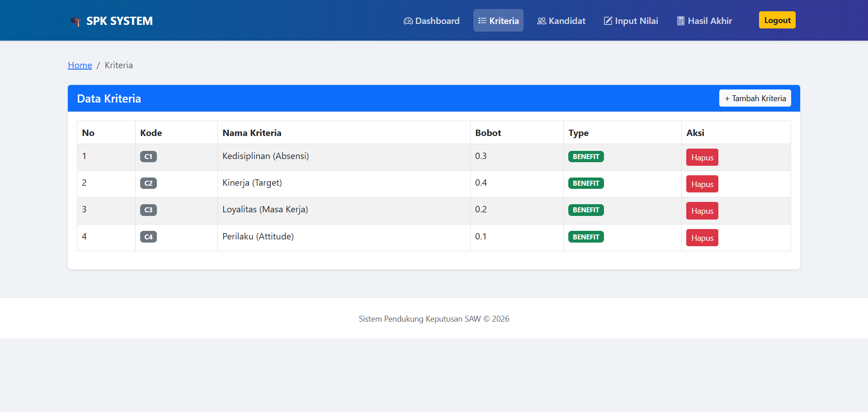This screenshot has height=412, width=868.
Task: Hapus the Kedisiplinan (Absensi) criterion
Action: click(702, 157)
